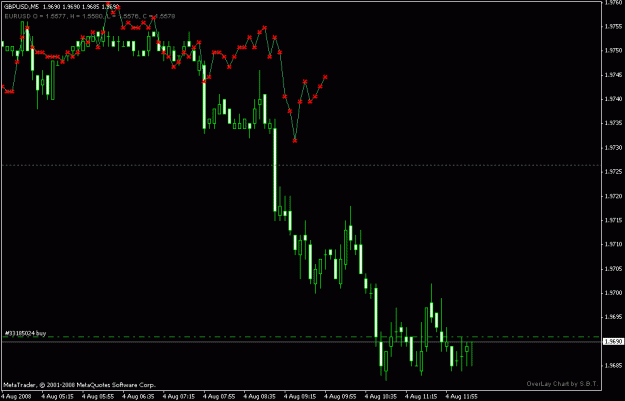Screen dimensions: 625x401
Task: Select the 4 Aug 11:55 time label
Action: coord(461,397)
